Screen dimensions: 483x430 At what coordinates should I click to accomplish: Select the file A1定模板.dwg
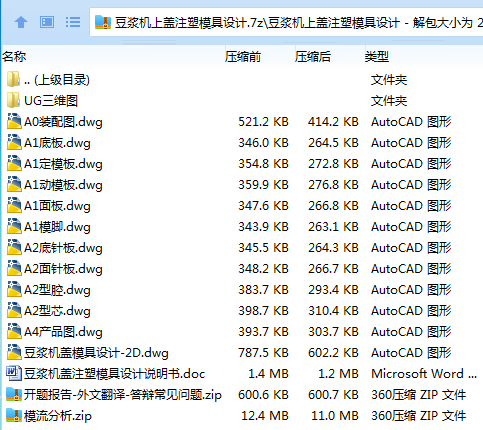tap(63, 164)
